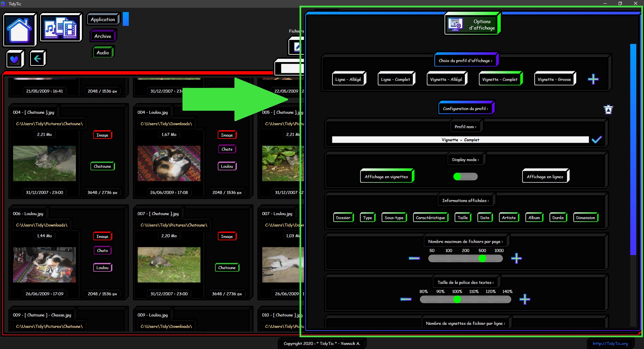Click Image tag on 004 - [ Chatoune ].jpg

point(102,135)
